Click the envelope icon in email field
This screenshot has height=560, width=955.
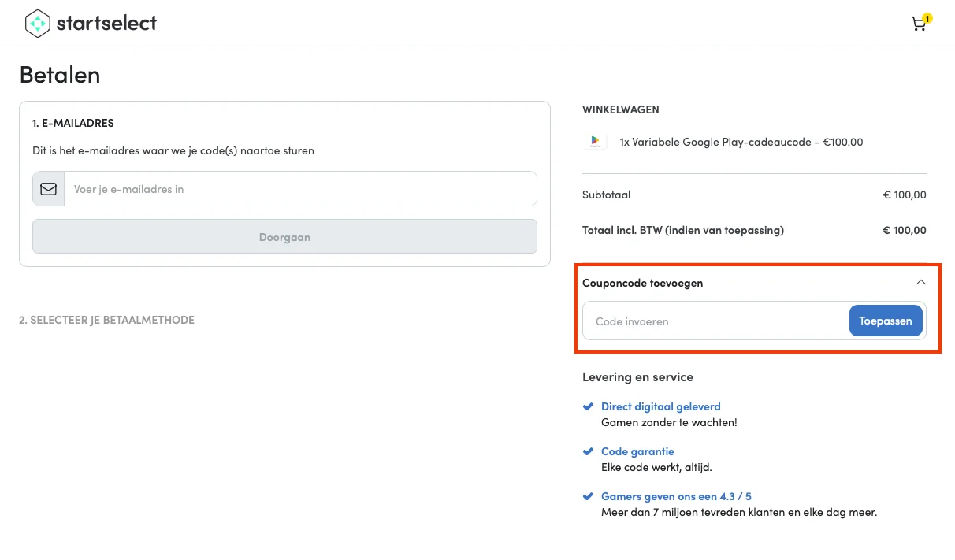click(49, 189)
